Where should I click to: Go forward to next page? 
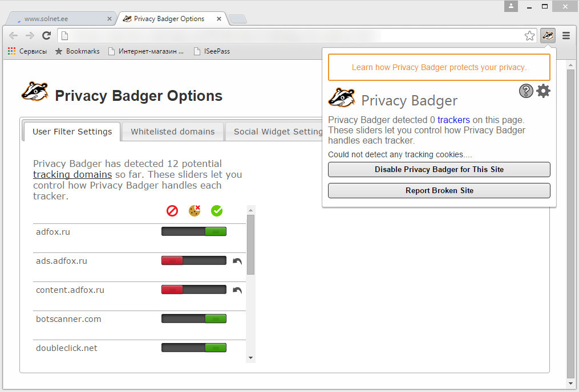[x=30, y=35]
